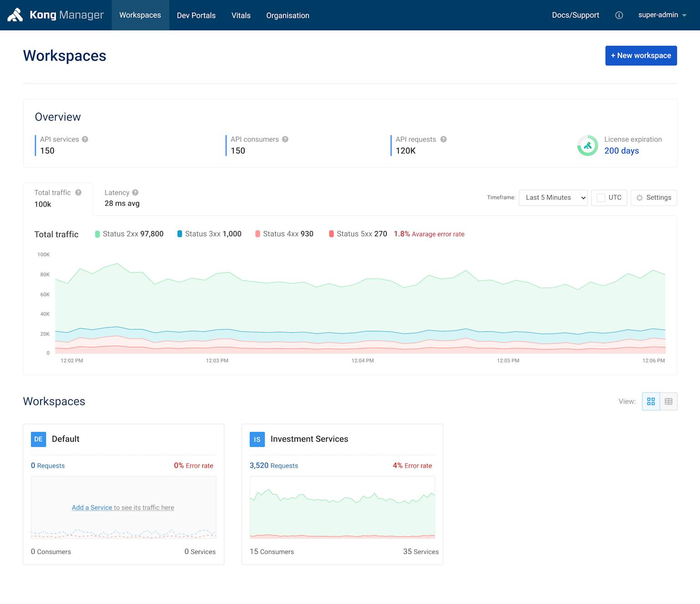Open the Investment Services traffic chart thumbnail
The image size is (700, 604).
point(342,507)
